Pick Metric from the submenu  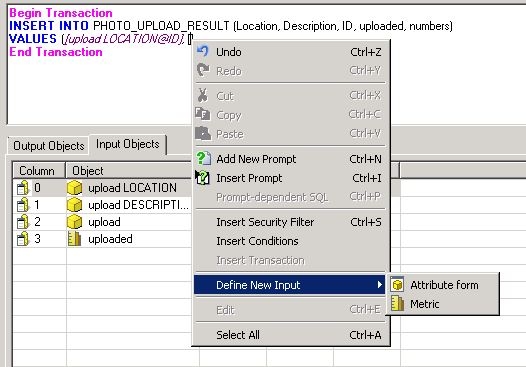pyautogui.click(x=443, y=304)
